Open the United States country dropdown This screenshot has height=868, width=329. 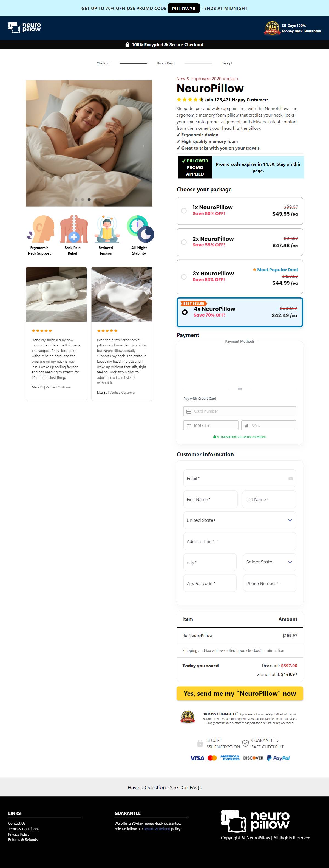coord(240,520)
